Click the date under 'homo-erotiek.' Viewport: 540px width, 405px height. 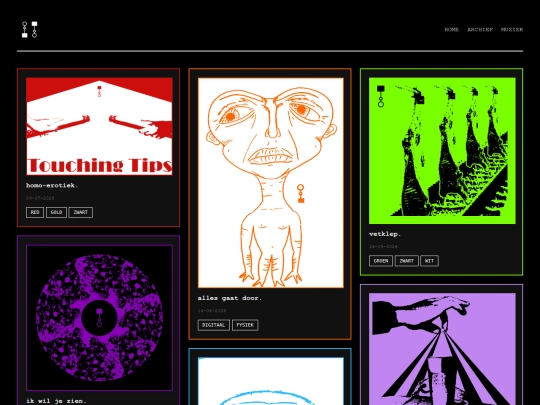point(40,198)
